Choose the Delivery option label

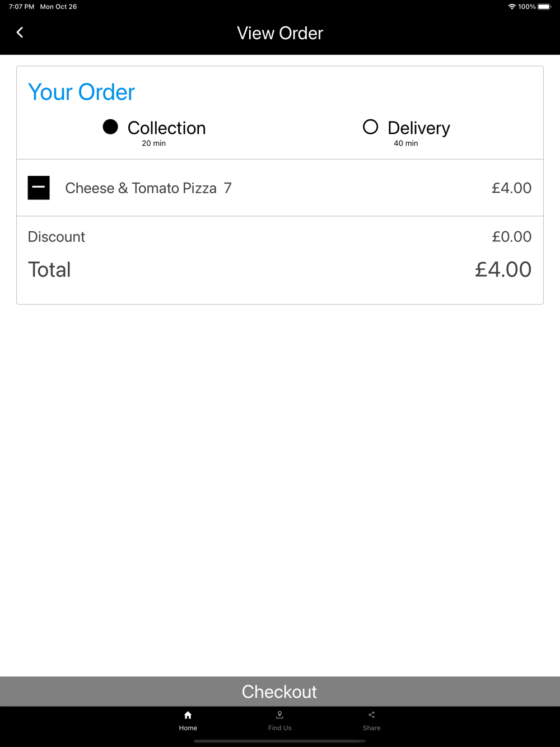point(419,128)
